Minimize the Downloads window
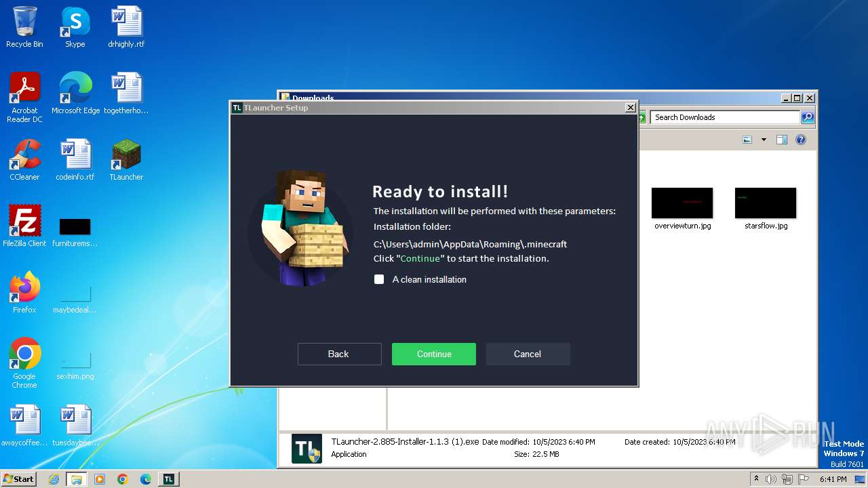 point(786,98)
